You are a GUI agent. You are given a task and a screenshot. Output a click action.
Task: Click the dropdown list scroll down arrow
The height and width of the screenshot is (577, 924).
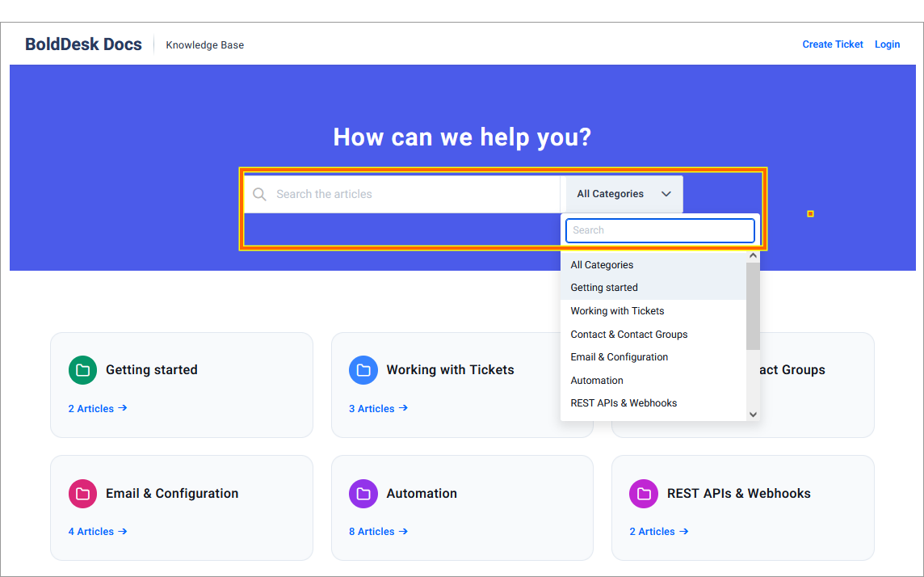[753, 415]
